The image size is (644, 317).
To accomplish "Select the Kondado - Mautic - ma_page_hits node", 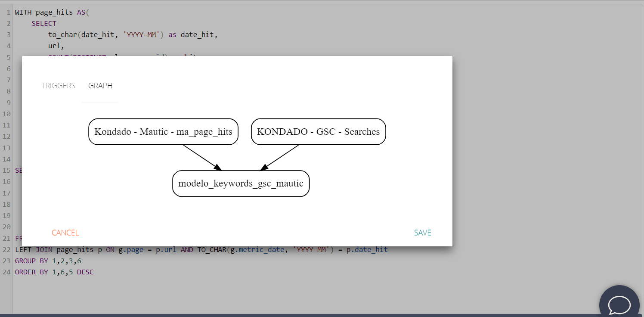I will click(x=163, y=132).
